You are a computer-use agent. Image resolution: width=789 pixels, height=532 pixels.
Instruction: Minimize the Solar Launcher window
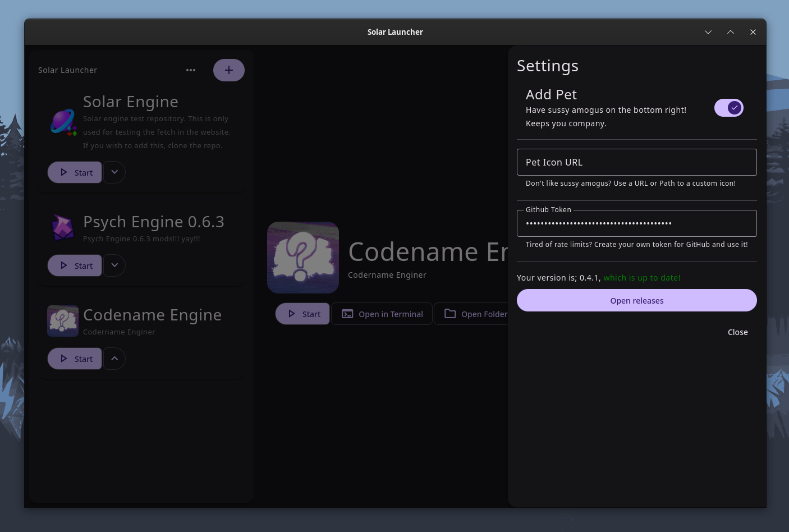coord(708,32)
